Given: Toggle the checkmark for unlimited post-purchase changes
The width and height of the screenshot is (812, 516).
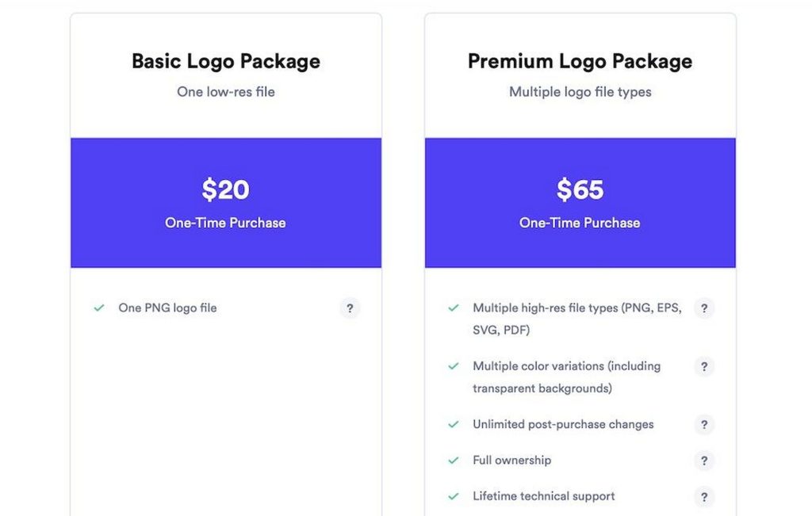Looking at the screenshot, I should [454, 424].
